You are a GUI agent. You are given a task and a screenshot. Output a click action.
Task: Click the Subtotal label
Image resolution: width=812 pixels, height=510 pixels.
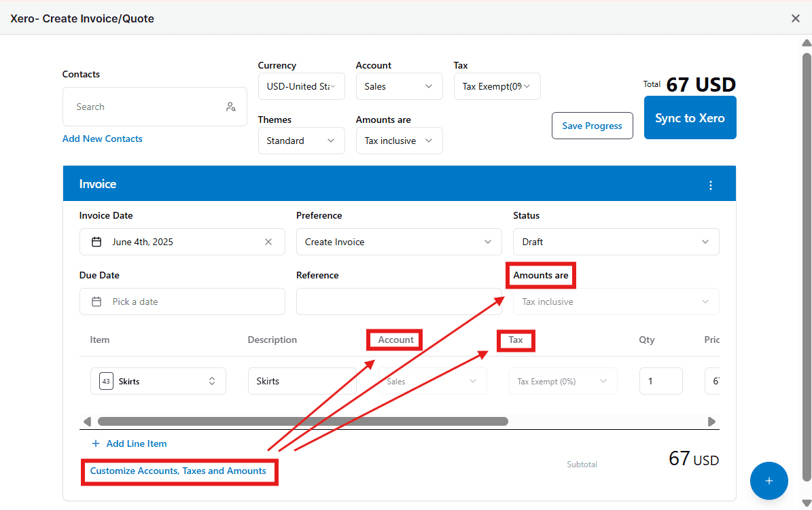582,465
